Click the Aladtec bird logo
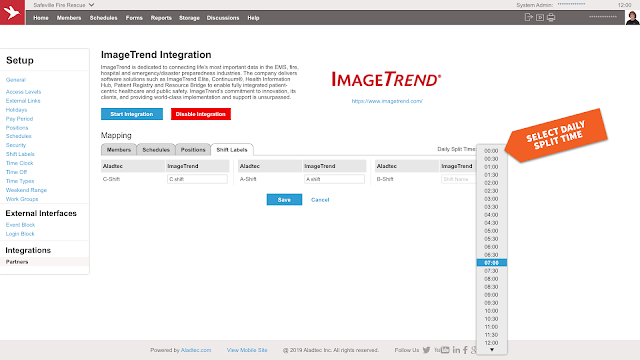The image size is (640, 360). click(x=12, y=12)
